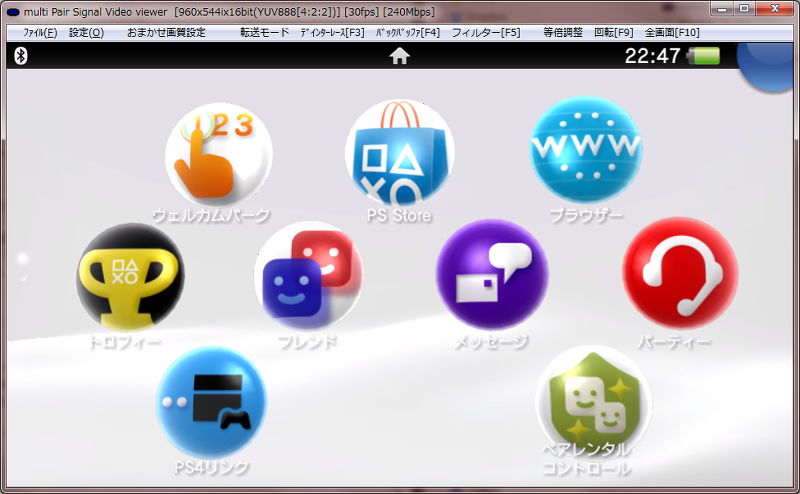Click the ペアレンタルコントロール label text
Viewport: 800px width, 494px height.
pos(586,458)
